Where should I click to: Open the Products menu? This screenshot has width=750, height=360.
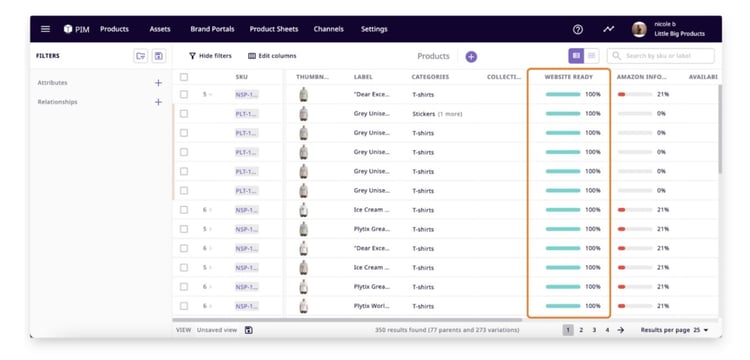pos(114,29)
